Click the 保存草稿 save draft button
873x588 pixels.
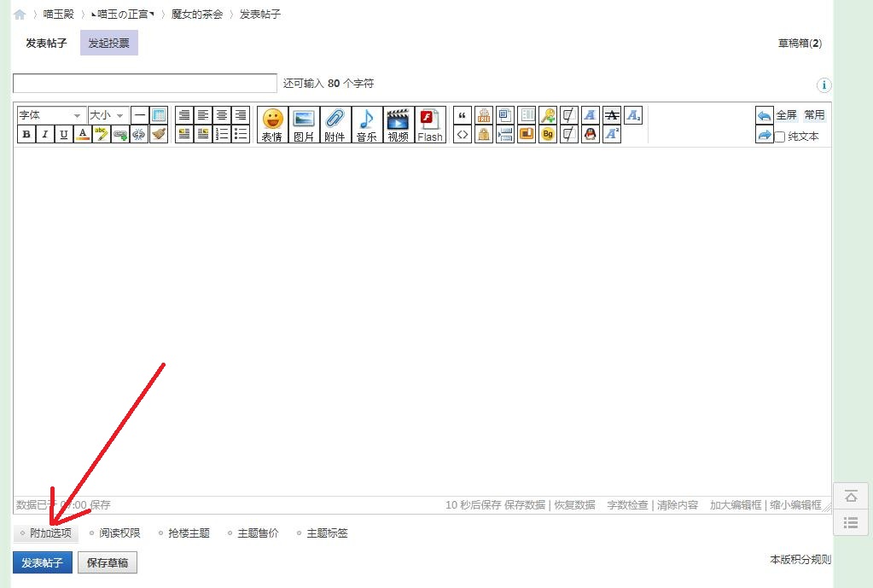click(x=108, y=563)
